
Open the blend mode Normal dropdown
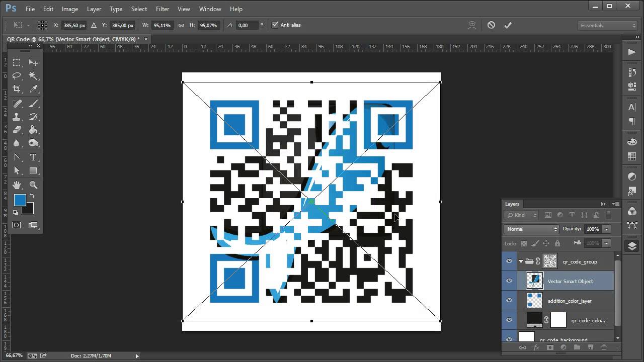point(531,229)
